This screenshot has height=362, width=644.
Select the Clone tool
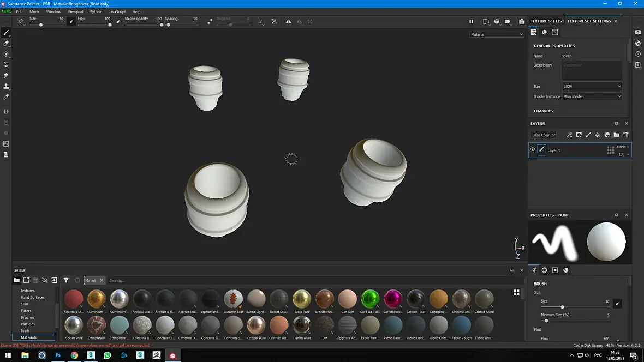click(6, 86)
